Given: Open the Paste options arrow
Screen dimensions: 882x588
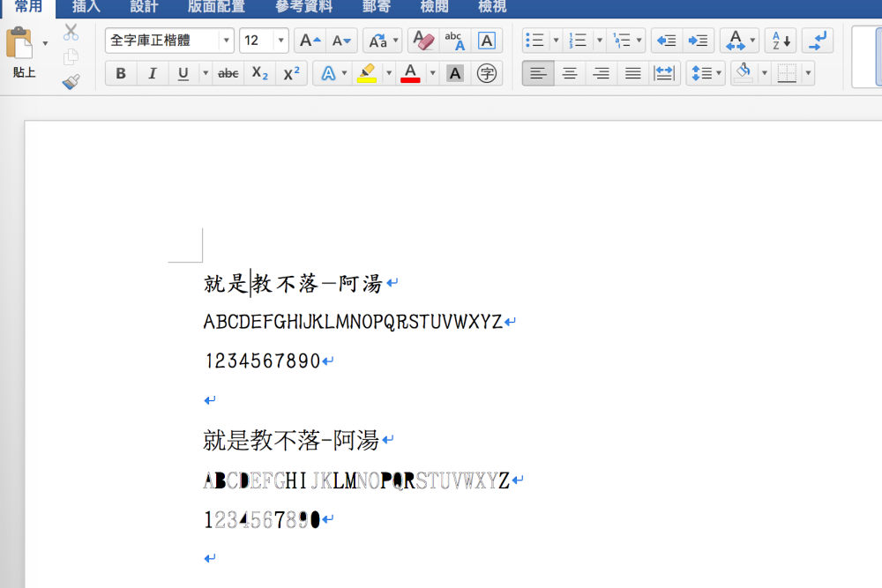Looking at the screenshot, I should [x=45, y=43].
